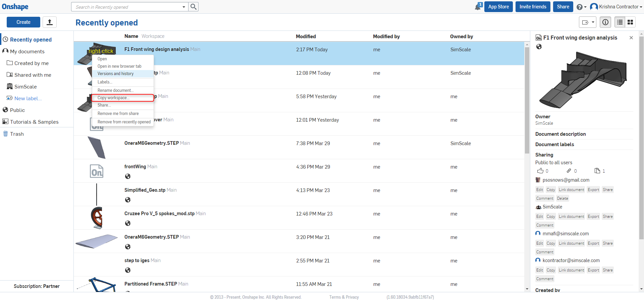644x302 pixels.
Task: Choose Copy workspace from context menu
Action: click(123, 98)
